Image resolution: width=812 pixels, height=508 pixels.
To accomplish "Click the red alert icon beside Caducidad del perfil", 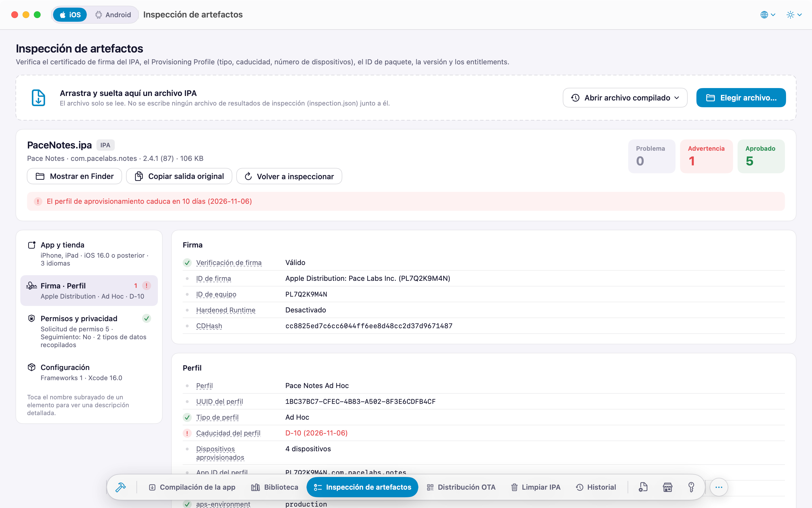I will click(187, 433).
